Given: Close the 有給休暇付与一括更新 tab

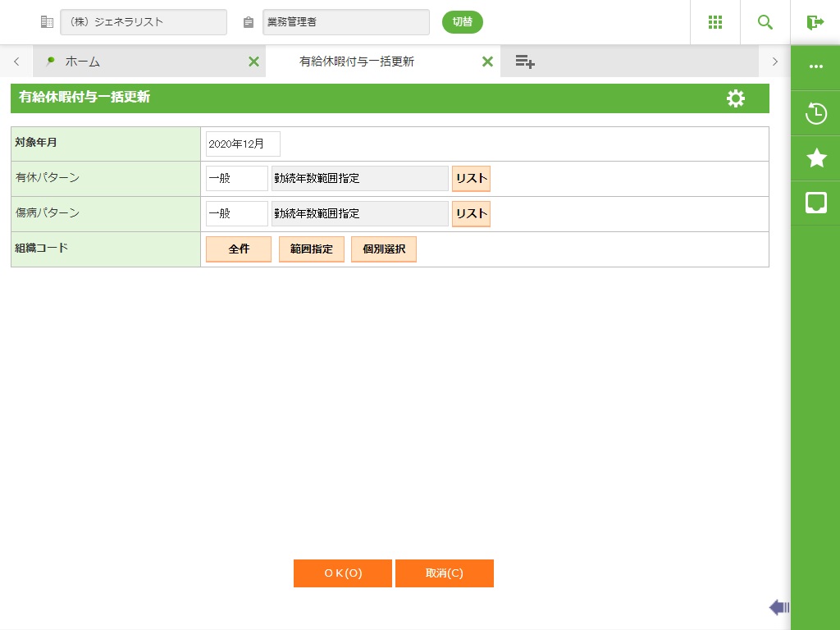Looking at the screenshot, I should point(487,62).
